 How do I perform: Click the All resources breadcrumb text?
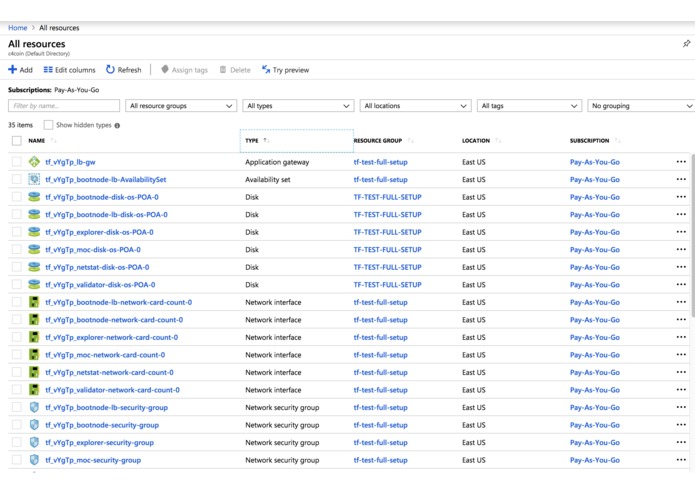tap(59, 27)
